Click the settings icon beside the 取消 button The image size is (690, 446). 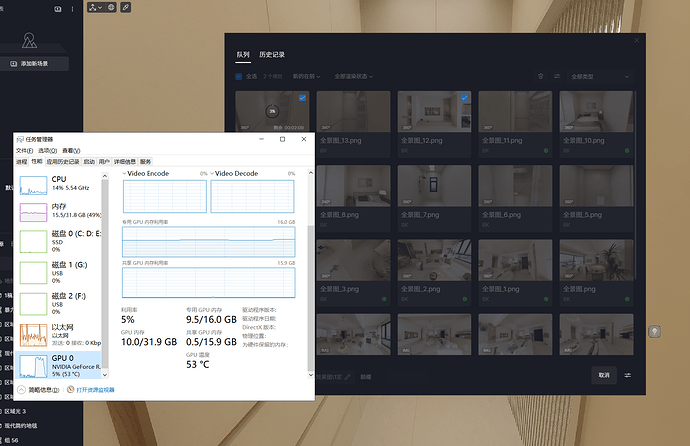coord(628,376)
